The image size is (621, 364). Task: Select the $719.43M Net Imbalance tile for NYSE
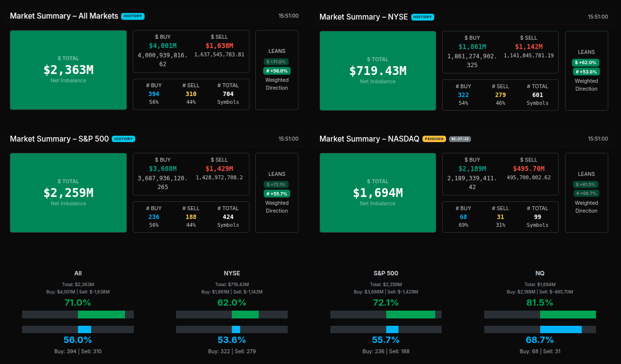377,71
